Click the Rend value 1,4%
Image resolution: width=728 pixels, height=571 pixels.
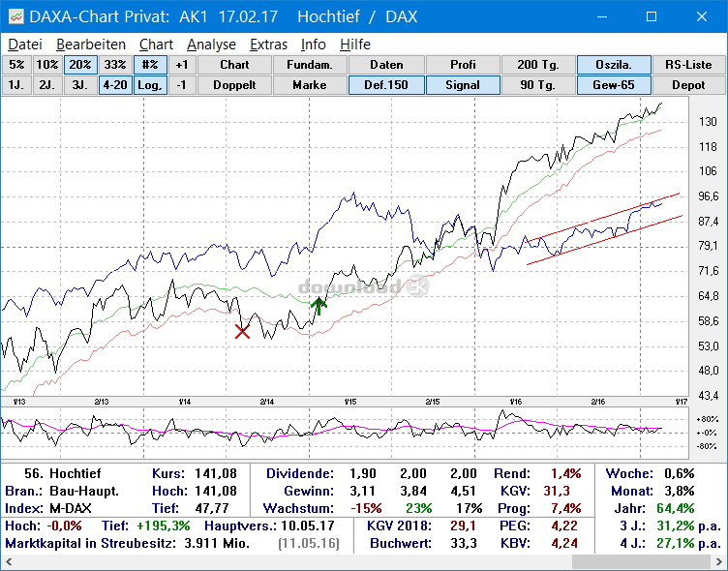565,473
